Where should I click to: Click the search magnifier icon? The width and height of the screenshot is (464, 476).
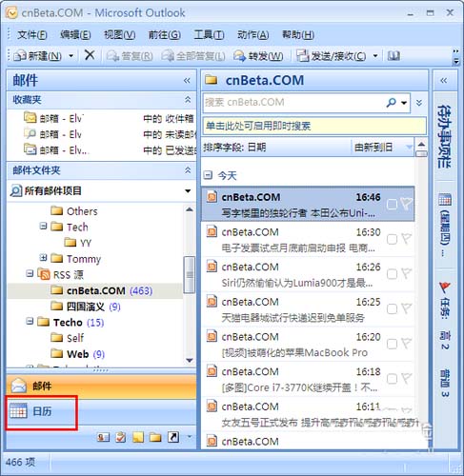392,102
